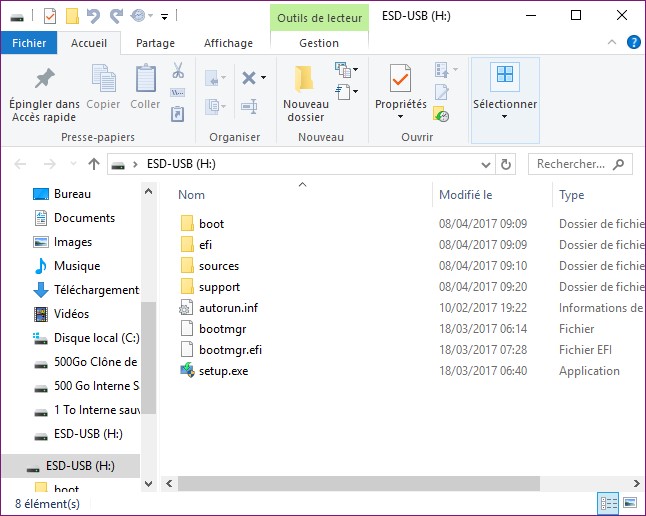Expand the Sélectionner dropdown
The height and width of the screenshot is (516, 646).
pos(504,116)
